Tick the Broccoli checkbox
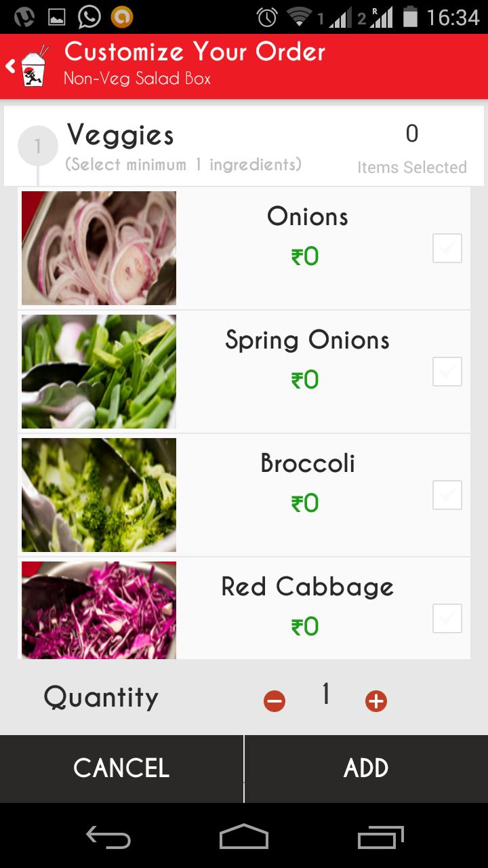The image size is (488, 868). pos(447,495)
